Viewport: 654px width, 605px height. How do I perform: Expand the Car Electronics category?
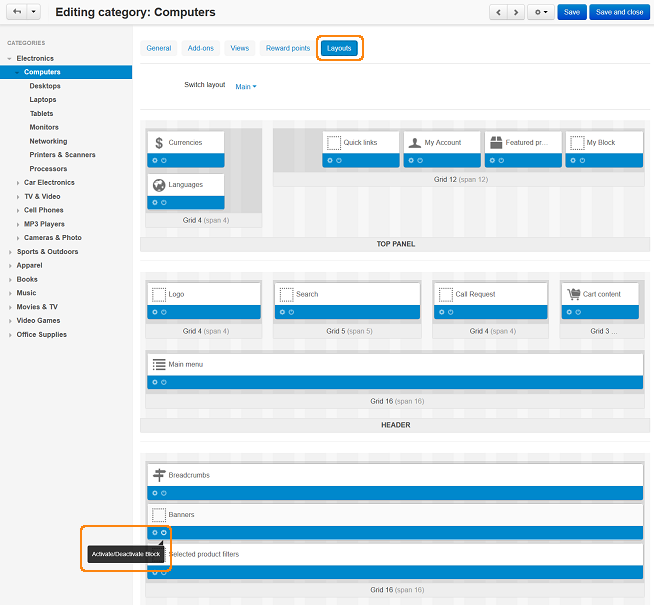(18, 183)
